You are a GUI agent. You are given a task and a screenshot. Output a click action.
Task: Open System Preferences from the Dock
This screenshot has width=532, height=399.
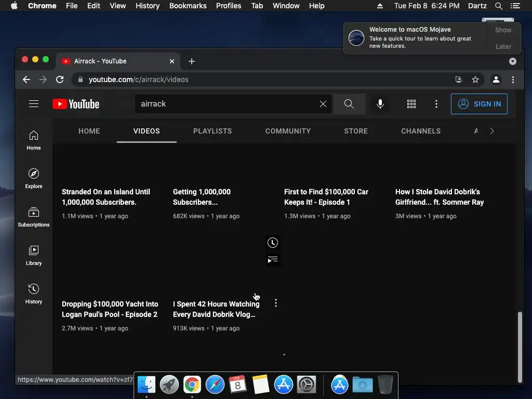pyautogui.click(x=307, y=385)
